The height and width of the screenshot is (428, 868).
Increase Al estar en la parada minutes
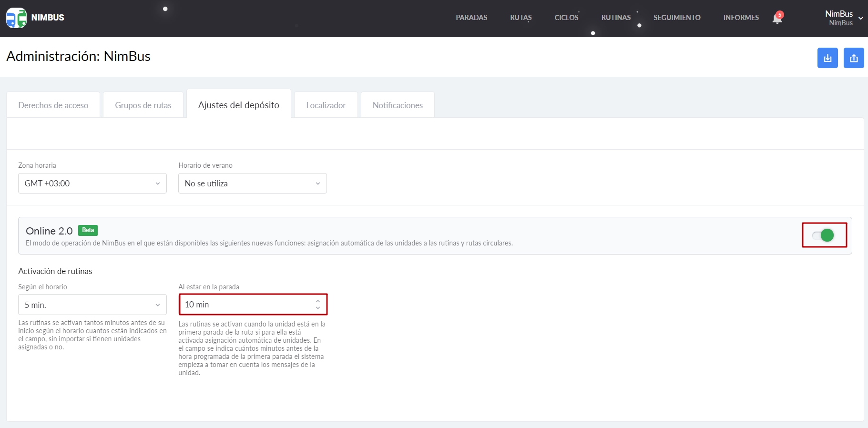click(x=318, y=301)
